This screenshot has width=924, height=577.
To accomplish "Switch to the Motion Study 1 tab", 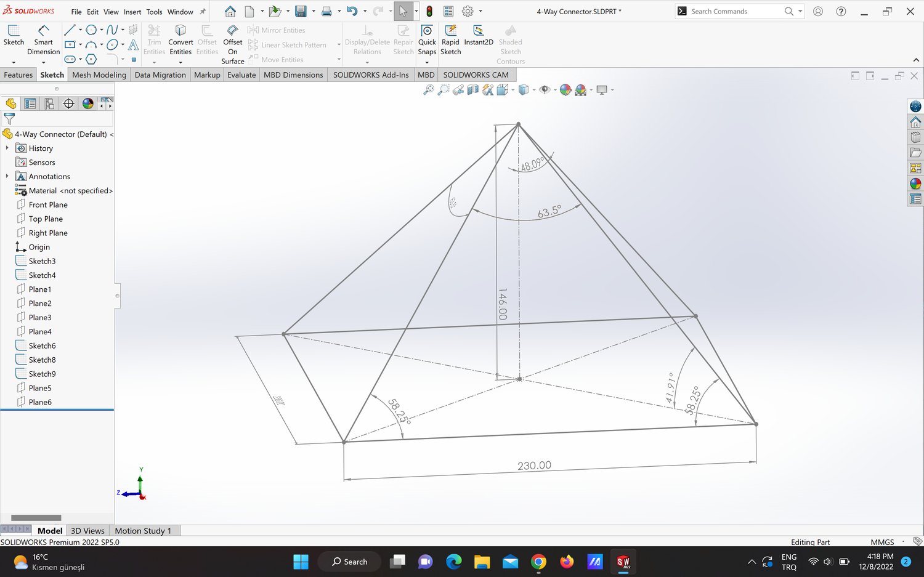I will pyautogui.click(x=143, y=531).
